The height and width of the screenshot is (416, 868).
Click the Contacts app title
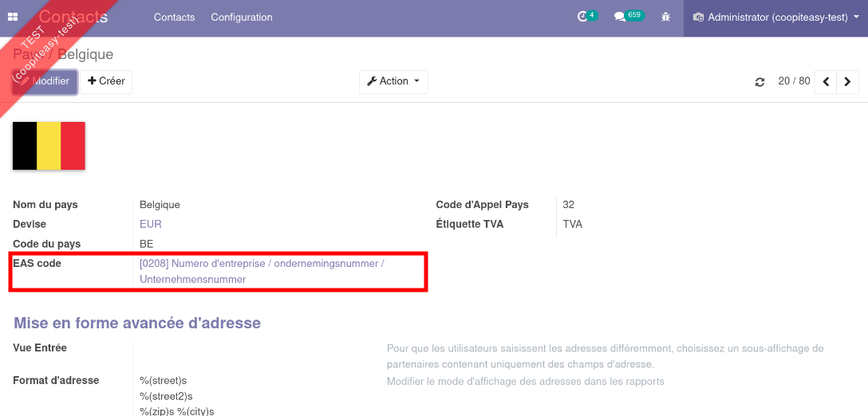[73, 17]
